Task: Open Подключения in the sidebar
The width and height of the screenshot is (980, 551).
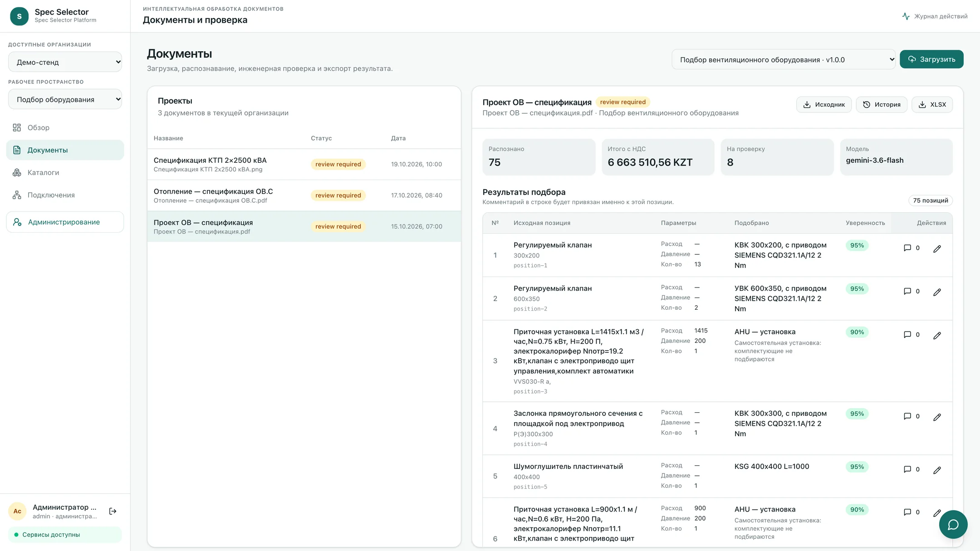Action: tap(65, 195)
